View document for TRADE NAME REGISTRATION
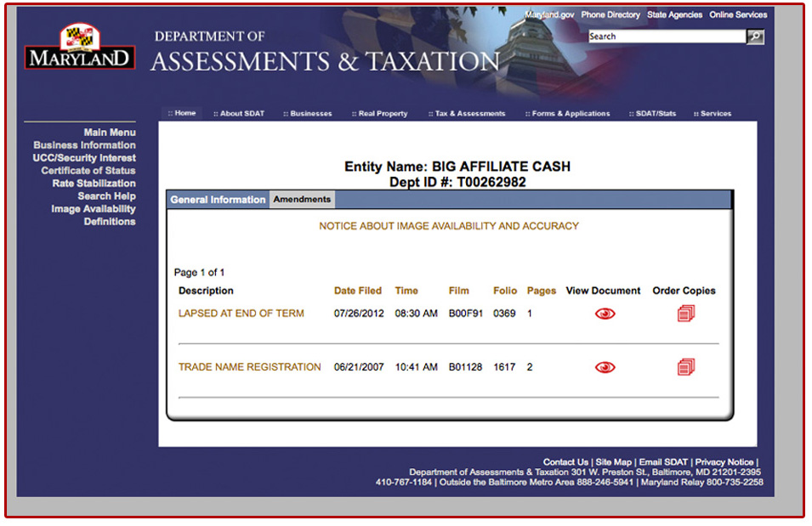 coord(605,368)
